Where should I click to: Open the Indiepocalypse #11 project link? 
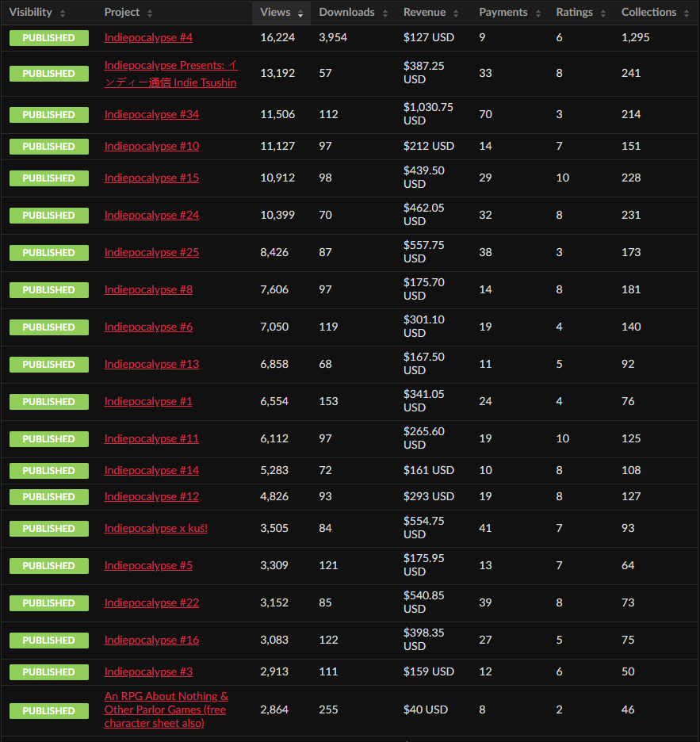[151, 438]
